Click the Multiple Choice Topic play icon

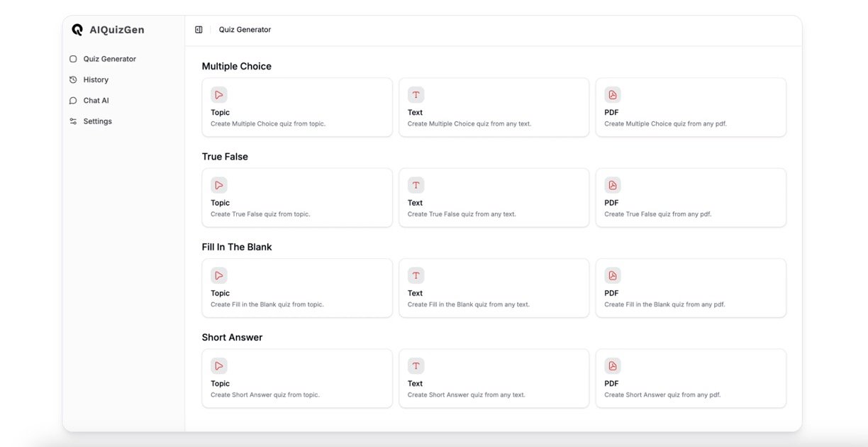[218, 95]
